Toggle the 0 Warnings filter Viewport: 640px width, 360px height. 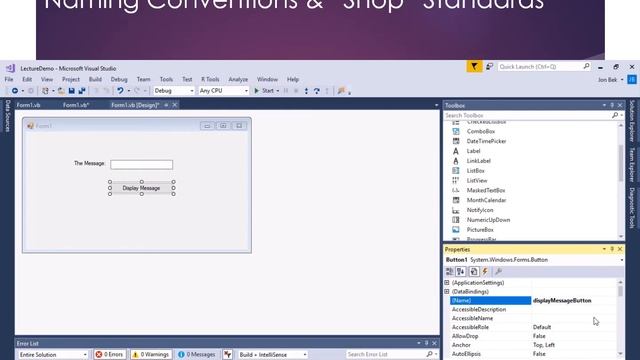[x=151, y=354]
